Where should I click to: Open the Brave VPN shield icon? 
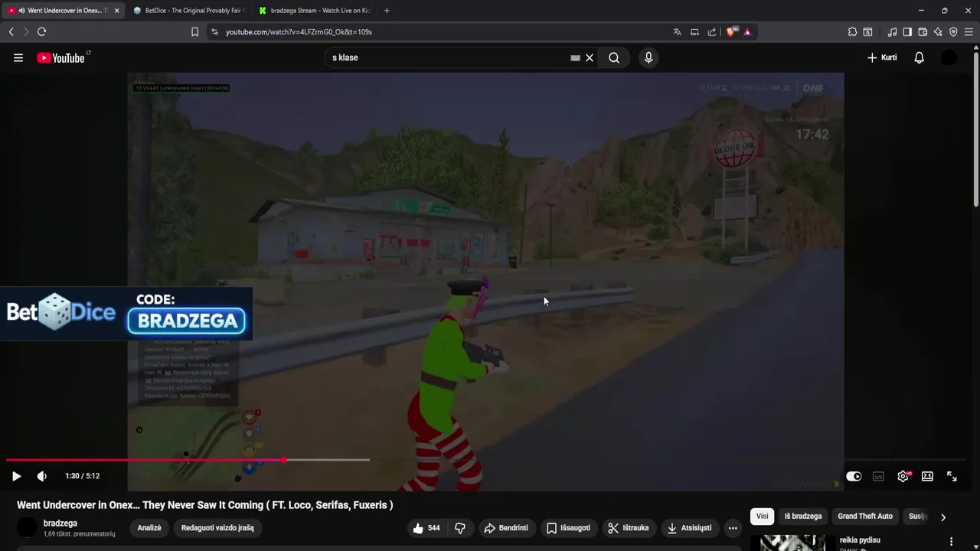(x=953, y=32)
